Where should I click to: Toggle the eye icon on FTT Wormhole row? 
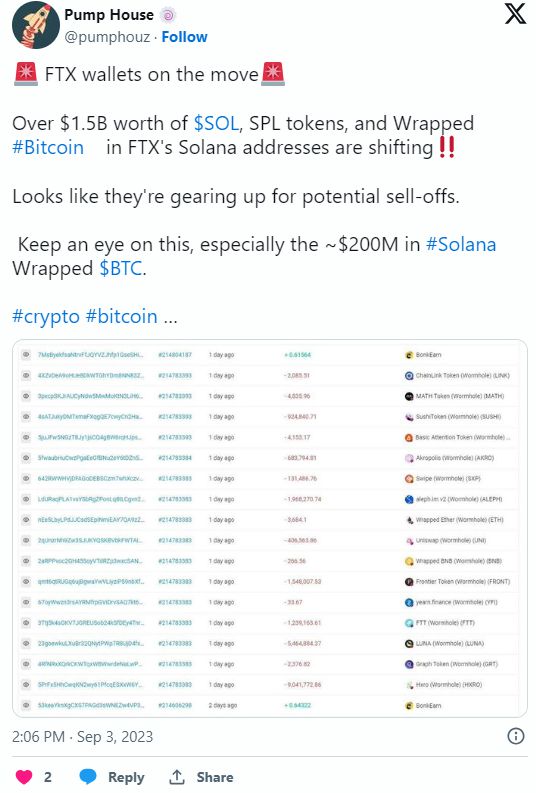point(26,623)
